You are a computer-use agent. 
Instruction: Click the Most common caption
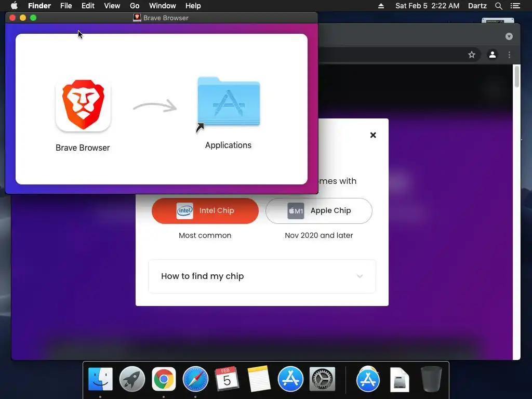[x=205, y=235]
